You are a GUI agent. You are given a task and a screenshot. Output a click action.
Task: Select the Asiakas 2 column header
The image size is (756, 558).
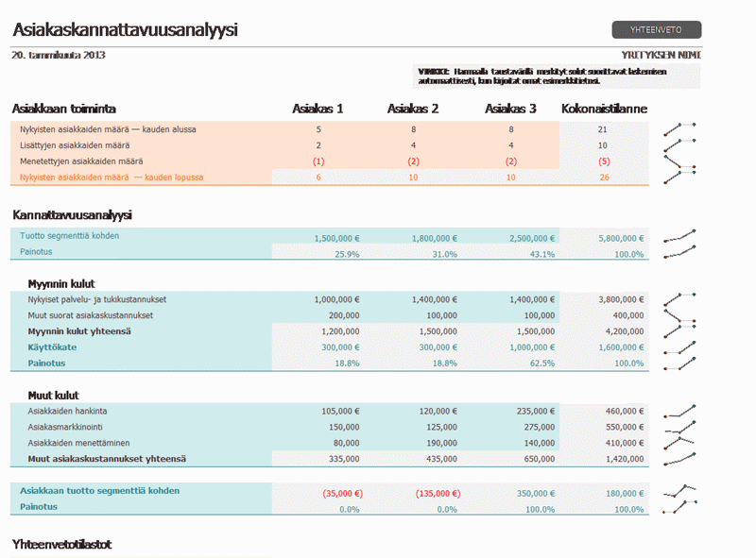click(413, 109)
